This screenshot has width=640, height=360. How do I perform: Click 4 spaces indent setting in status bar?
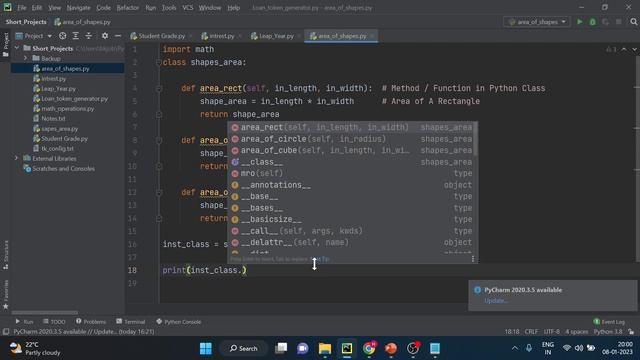tap(576, 331)
